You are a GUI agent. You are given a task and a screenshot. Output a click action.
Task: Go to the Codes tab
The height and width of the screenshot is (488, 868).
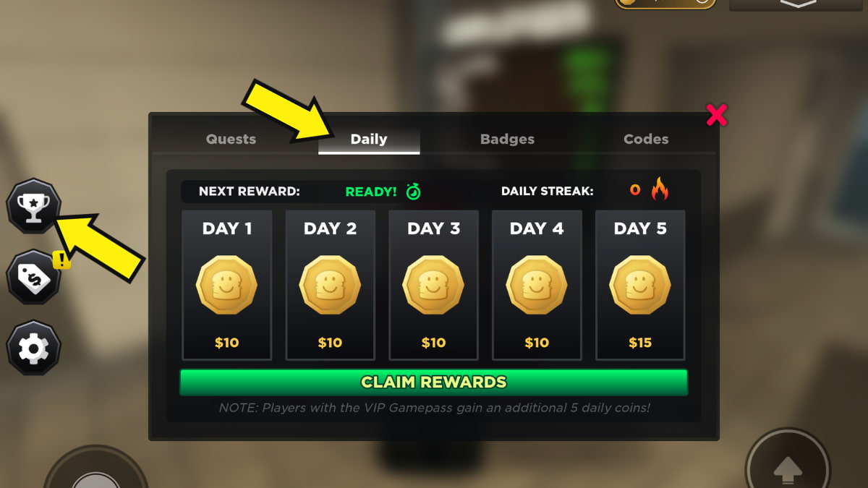[x=646, y=139]
